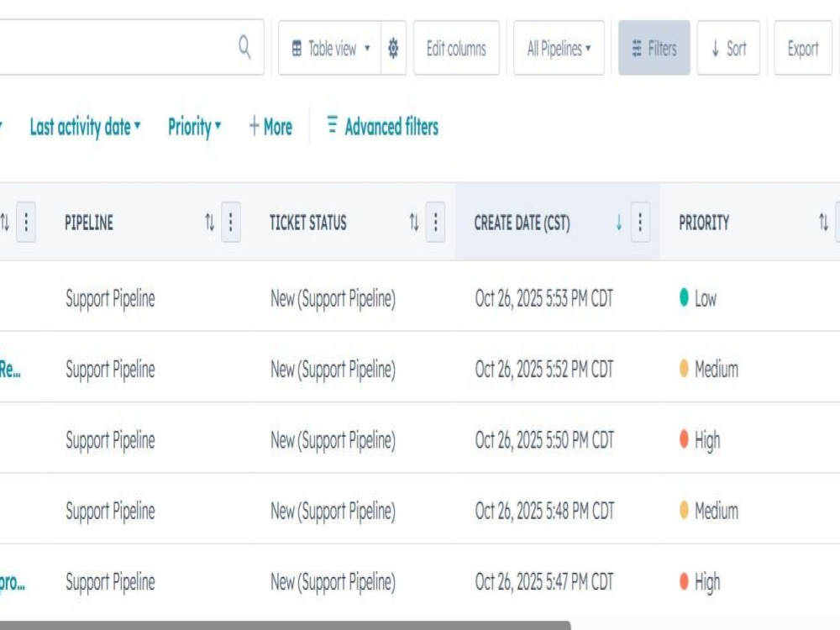This screenshot has width=840, height=630.
Task: Click date Oct 26, 2025 5:50 PM CDT
Action: point(543,440)
